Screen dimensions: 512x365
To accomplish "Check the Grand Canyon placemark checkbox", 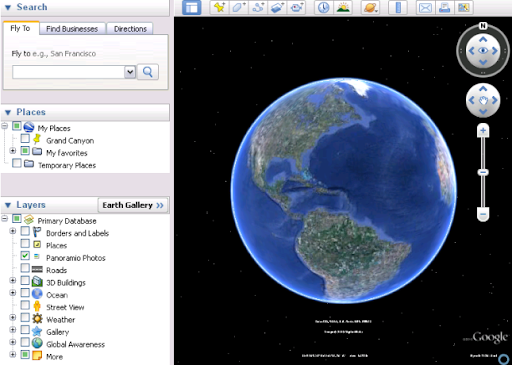I will [25, 138].
